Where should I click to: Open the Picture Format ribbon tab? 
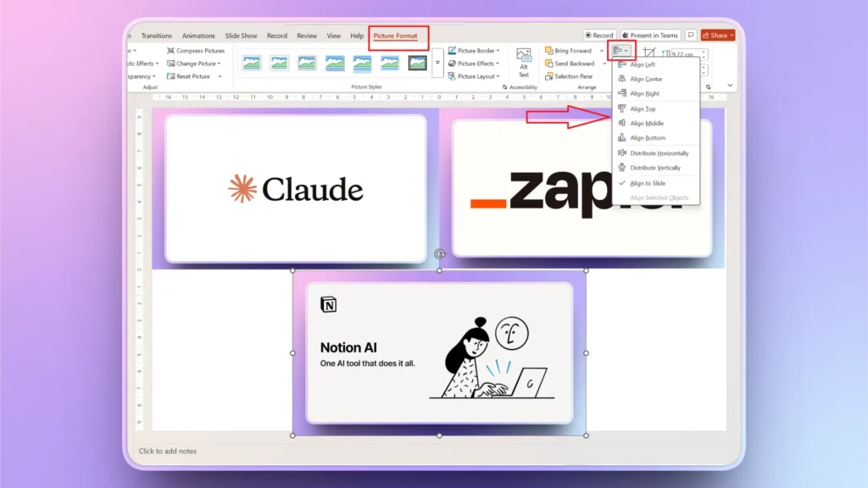point(395,36)
